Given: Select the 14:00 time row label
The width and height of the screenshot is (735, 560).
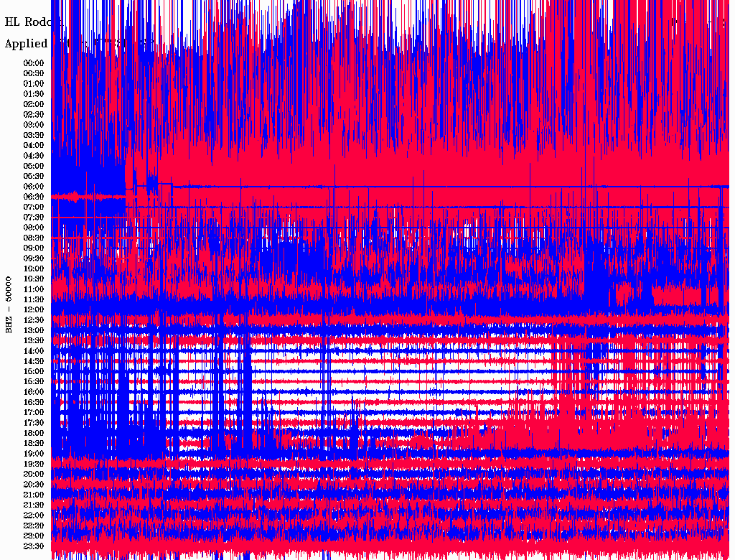Looking at the screenshot, I should tap(34, 351).
